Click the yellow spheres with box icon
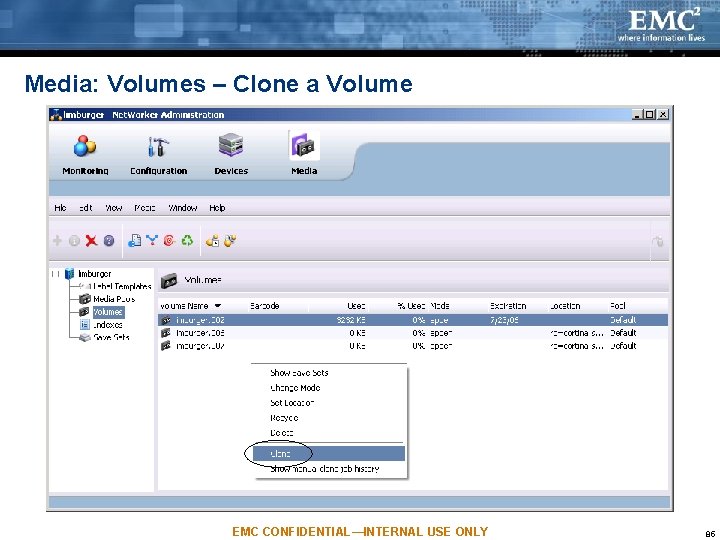 click(x=212, y=240)
